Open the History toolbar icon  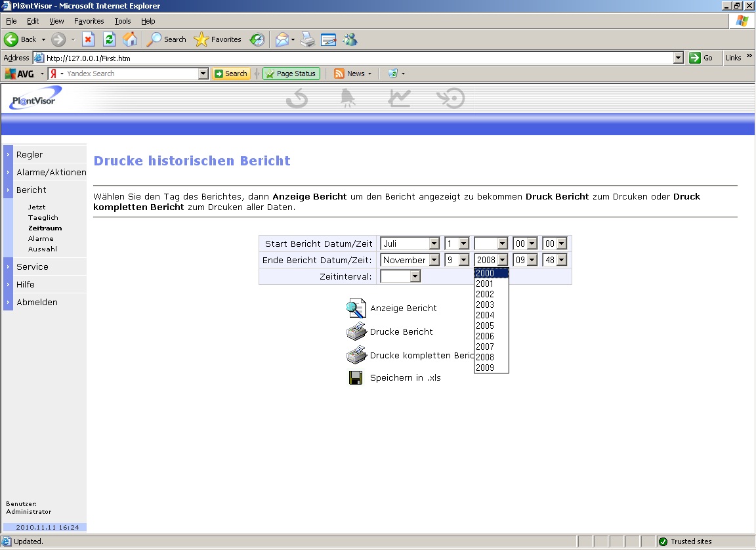tap(257, 39)
